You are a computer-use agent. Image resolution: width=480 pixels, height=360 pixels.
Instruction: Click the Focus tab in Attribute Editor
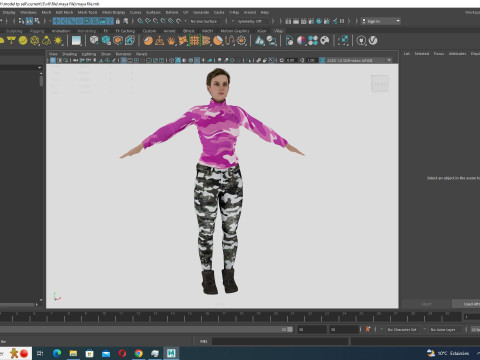pyautogui.click(x=439, y=53)
